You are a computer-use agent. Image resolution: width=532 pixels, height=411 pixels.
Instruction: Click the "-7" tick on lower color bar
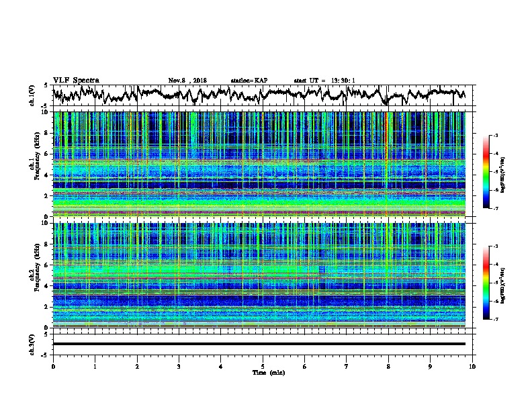(495, 319)
